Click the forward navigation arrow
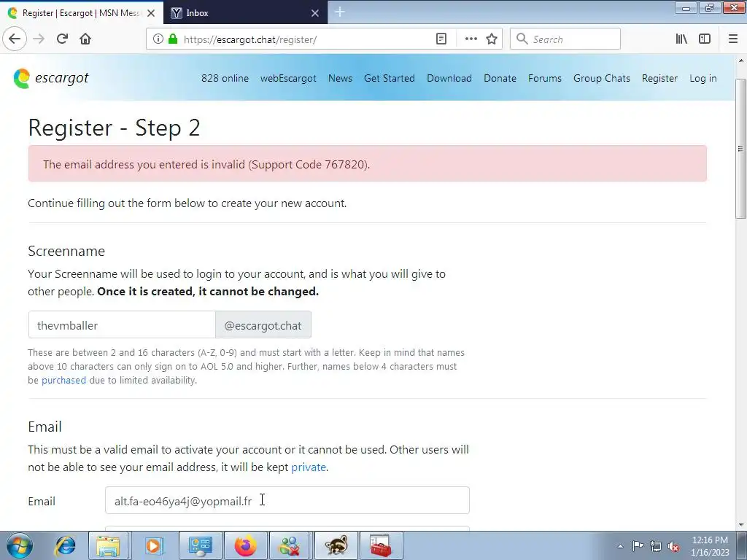 coord(39,39)
